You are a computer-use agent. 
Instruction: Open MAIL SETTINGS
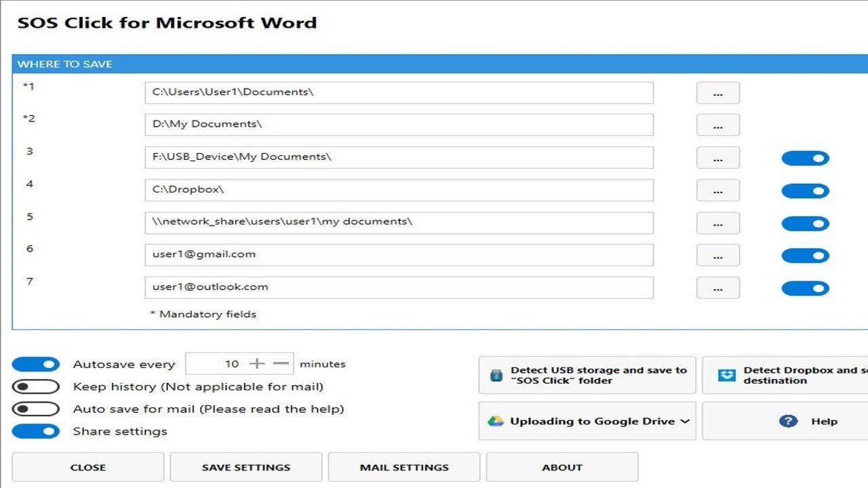tap(404, 467)
